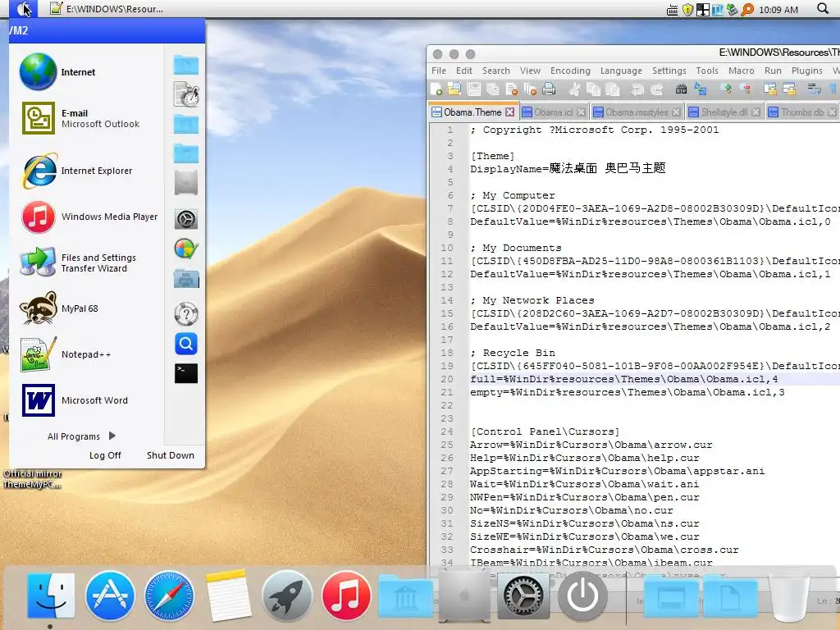Open iTunes music icon in the dock
840x630 pixels.
tap(346, 596)
